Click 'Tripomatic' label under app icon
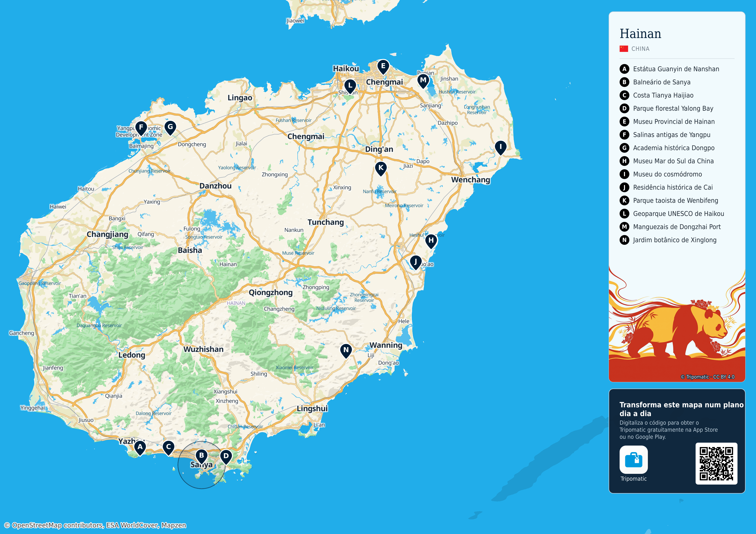The width and height of the screenshot is (756, 534). 633,479
